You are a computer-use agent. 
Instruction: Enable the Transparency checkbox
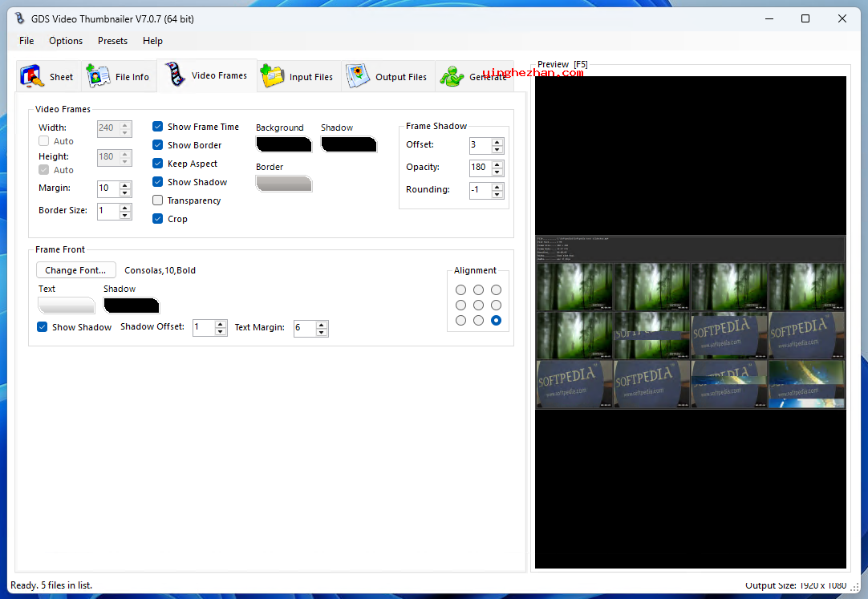pyautogui.click(x=158, y=200)
